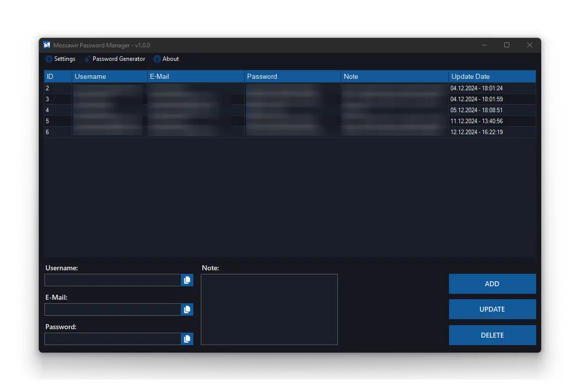
Task: Click the Mossawir app logo in title bar
Action: (47, 45)
